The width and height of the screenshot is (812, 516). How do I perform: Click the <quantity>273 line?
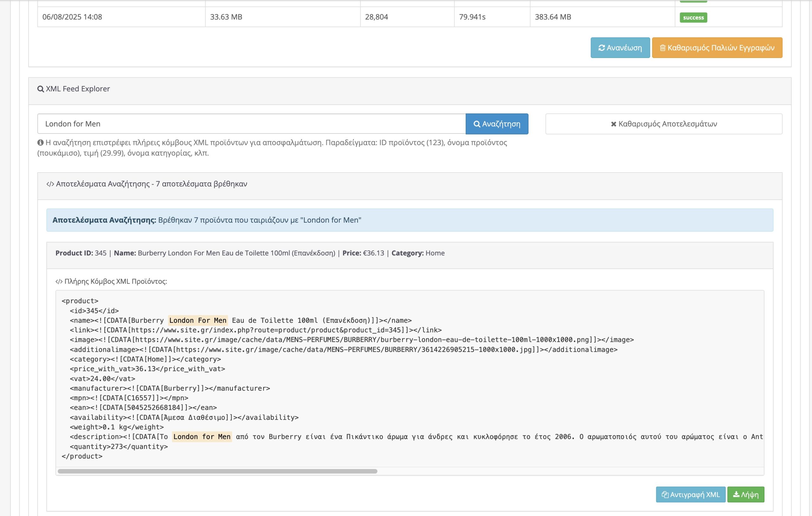pos(119,447)
